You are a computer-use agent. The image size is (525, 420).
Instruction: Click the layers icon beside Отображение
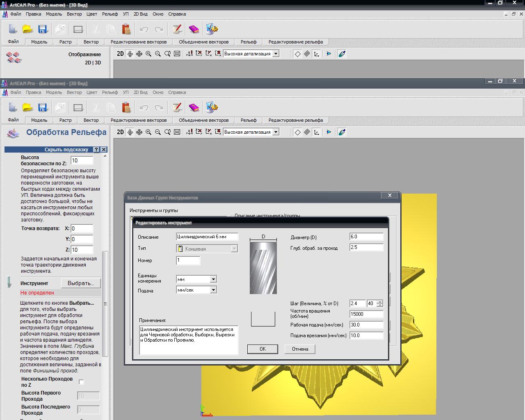click(14, 58)
